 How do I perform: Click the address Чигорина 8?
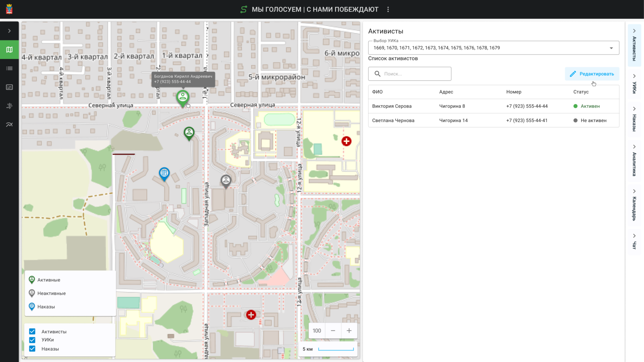click(x=452, y=106)
